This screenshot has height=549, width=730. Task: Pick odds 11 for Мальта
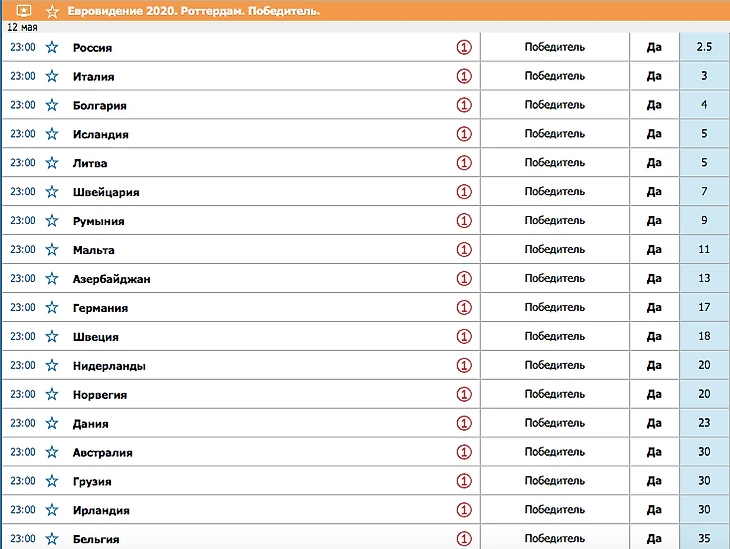click(704, 249)
